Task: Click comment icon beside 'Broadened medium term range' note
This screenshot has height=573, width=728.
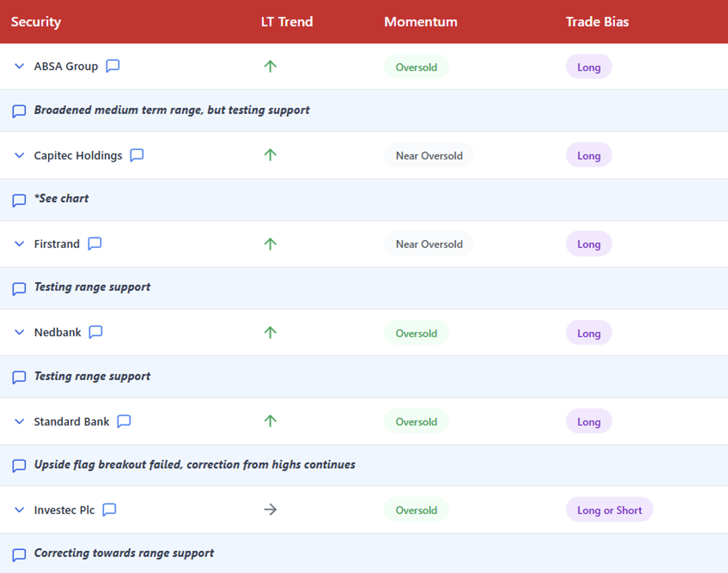Action: click(x=19, y=111)
